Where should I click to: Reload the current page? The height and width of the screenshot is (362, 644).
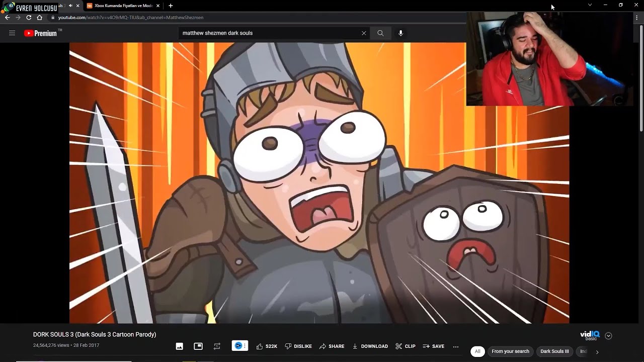29,18
